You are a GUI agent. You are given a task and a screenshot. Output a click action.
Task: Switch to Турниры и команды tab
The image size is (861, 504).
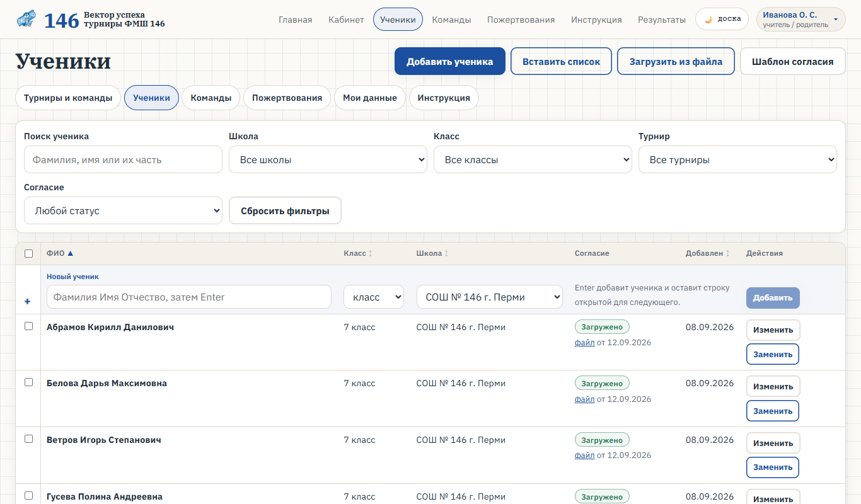pos(68,98)
